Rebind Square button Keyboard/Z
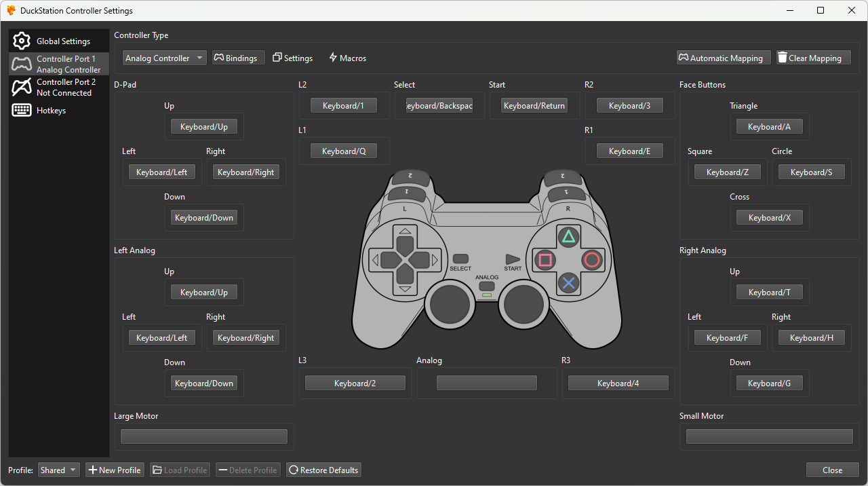Image resolution: width=868 pixels, height=486 pixels. [x=728, y=172]
